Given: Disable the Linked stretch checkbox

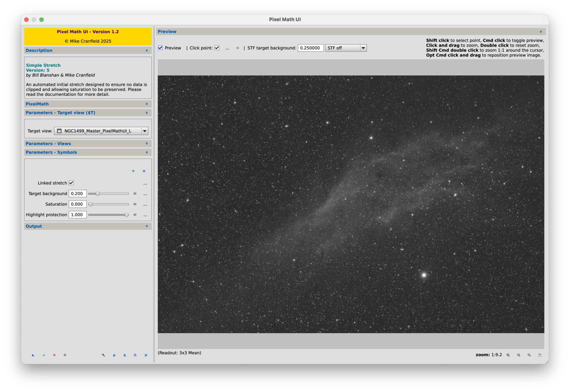Looking at the screenshot, I should pyautogui.click(x=71, y=183).
